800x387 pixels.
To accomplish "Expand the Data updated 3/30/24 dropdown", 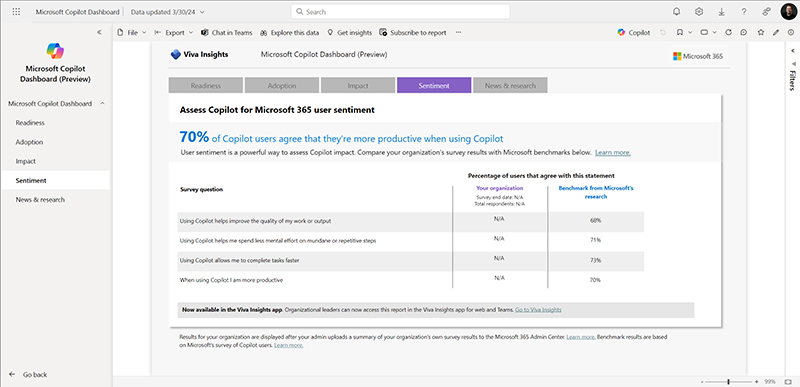I will point(168,12).
